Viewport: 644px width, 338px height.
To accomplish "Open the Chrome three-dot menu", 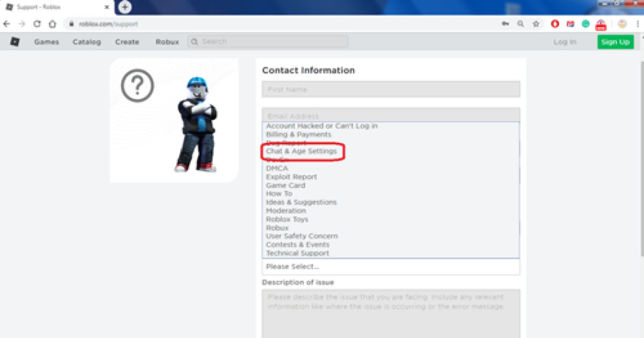I will [x=637, y=24].
